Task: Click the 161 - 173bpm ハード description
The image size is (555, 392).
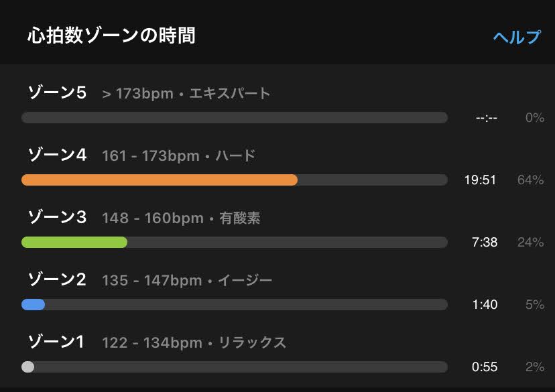Action: pyautogui.click(x=179, y=155)
